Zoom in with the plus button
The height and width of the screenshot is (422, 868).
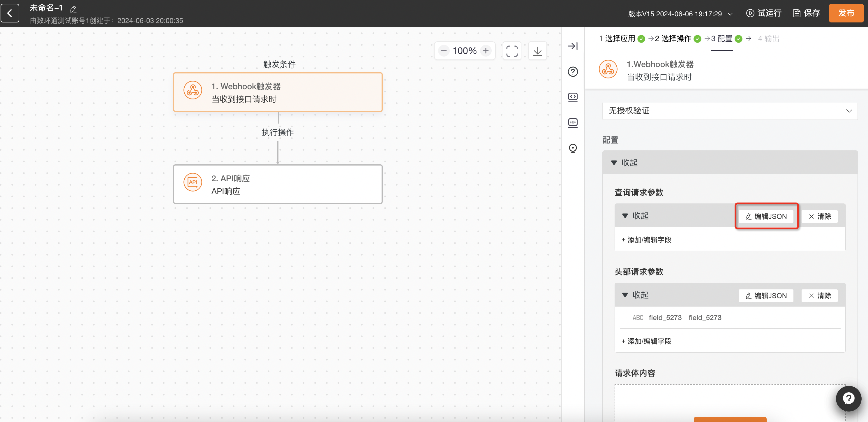[486, 51]
